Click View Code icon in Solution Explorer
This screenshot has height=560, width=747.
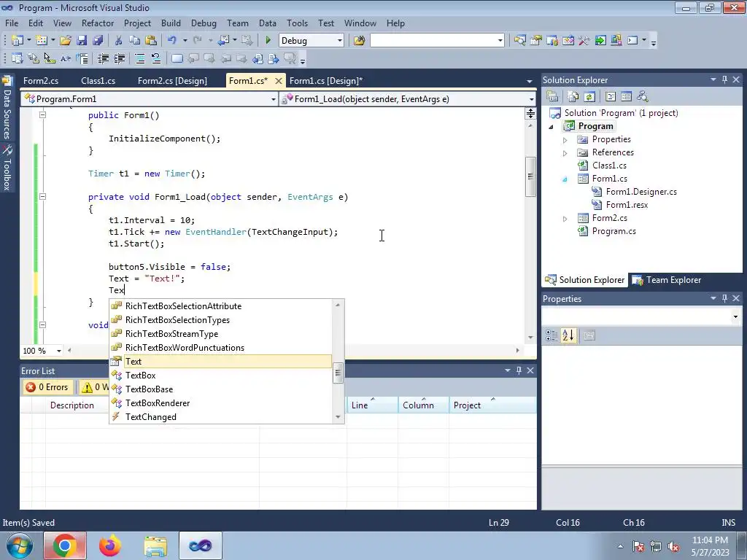coord(611,97)
